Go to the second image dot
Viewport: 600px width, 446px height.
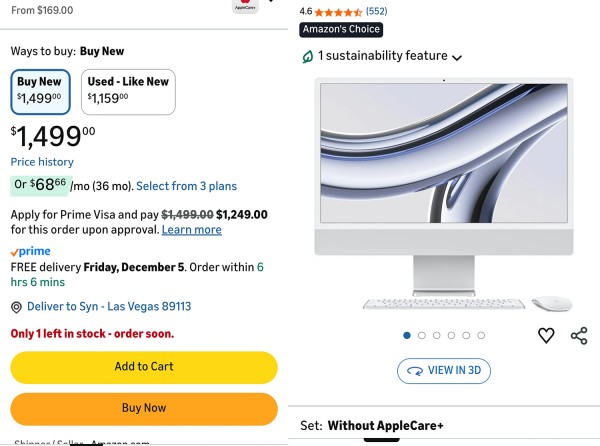point(422,336)
